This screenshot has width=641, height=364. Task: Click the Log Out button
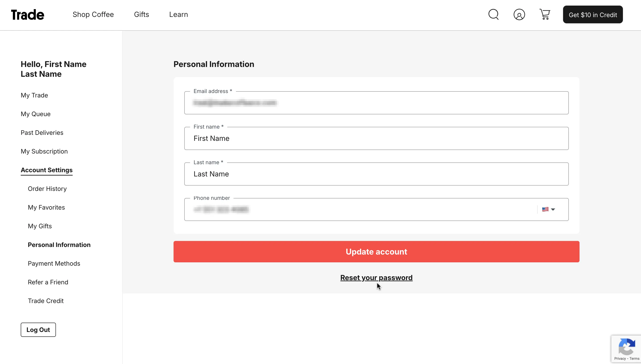click(38, 330)
